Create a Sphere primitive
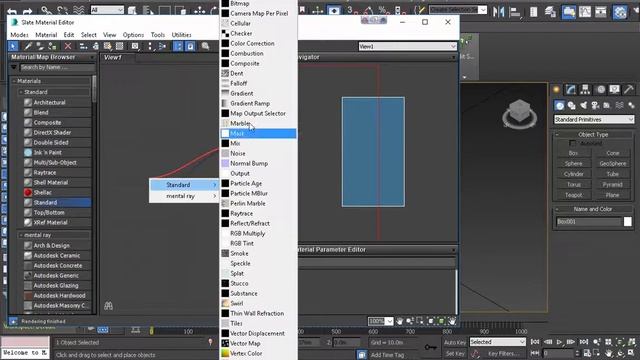640x360 pixels. coord(573,164)
